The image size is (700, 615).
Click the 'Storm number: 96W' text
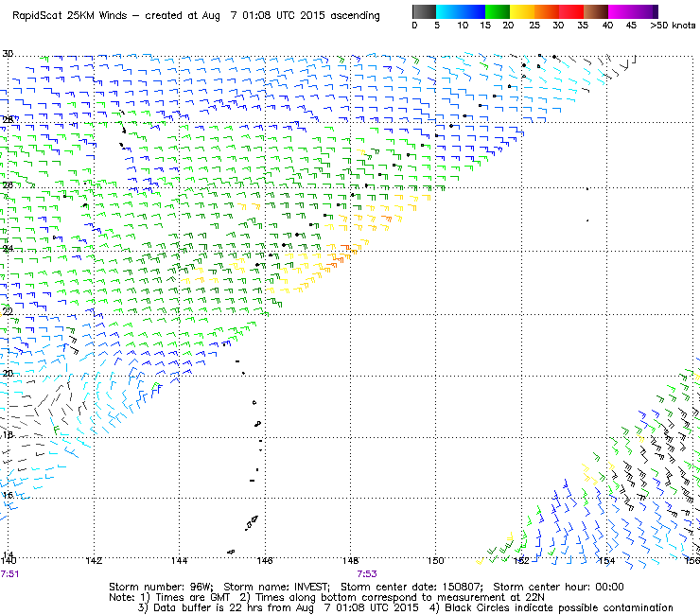point(161,587)
